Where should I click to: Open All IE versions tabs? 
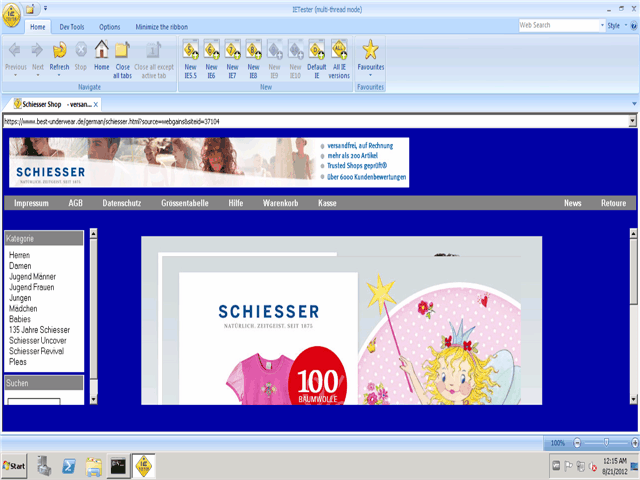(339, 50)
